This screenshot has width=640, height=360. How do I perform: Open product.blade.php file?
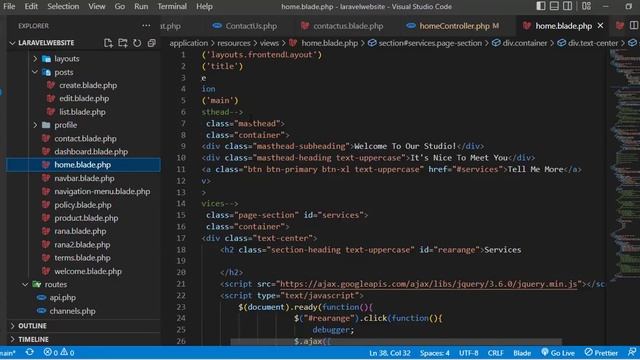pyautogui.click(x=86, y=218)
